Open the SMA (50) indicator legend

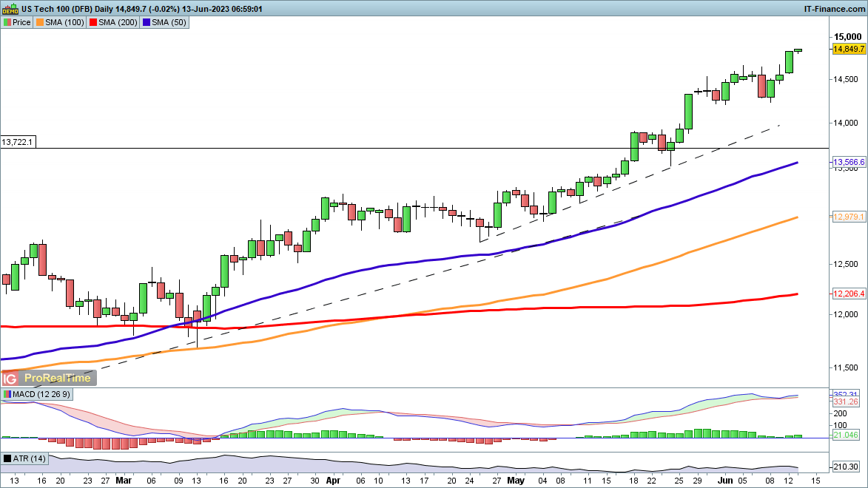(164, 22)
